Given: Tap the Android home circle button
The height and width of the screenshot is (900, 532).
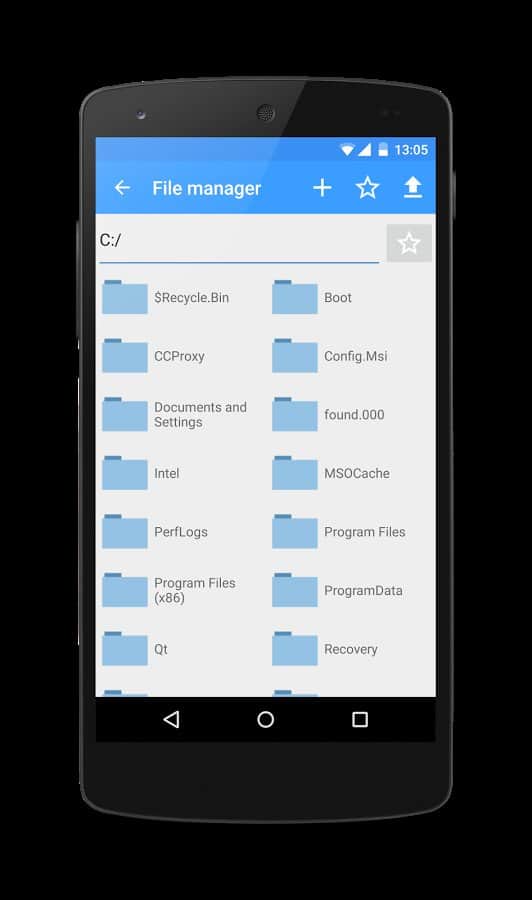Looking at the screenshot, I should click(x=266, y=719).
